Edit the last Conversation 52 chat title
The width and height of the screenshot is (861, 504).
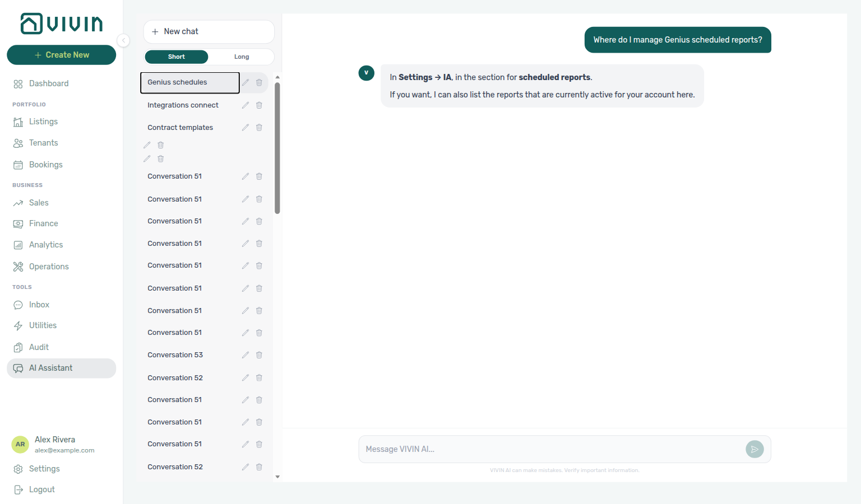point(246,467)
